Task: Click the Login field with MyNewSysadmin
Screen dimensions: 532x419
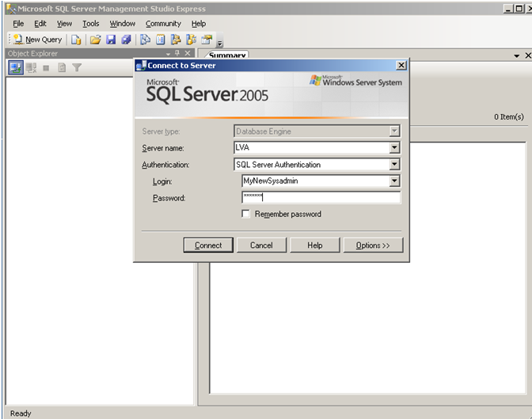Action: pos(316,181)
